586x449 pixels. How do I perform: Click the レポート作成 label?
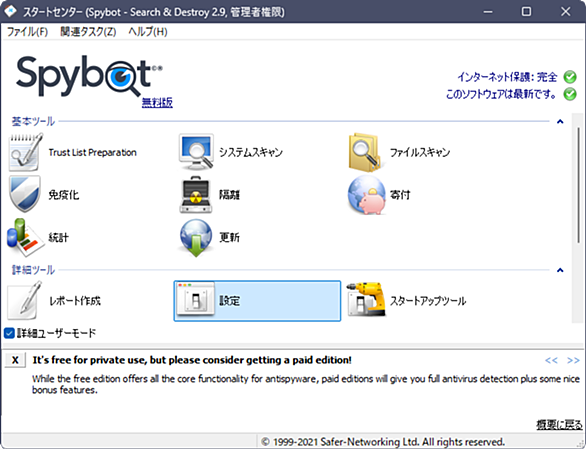click(x=75, y=301)
